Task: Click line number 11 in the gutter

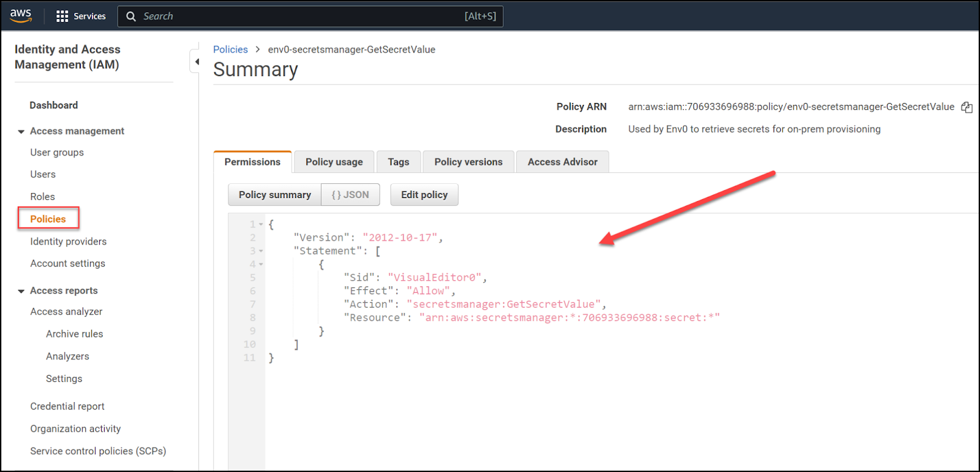Action: pyautogui.click(x=249, y=358)
